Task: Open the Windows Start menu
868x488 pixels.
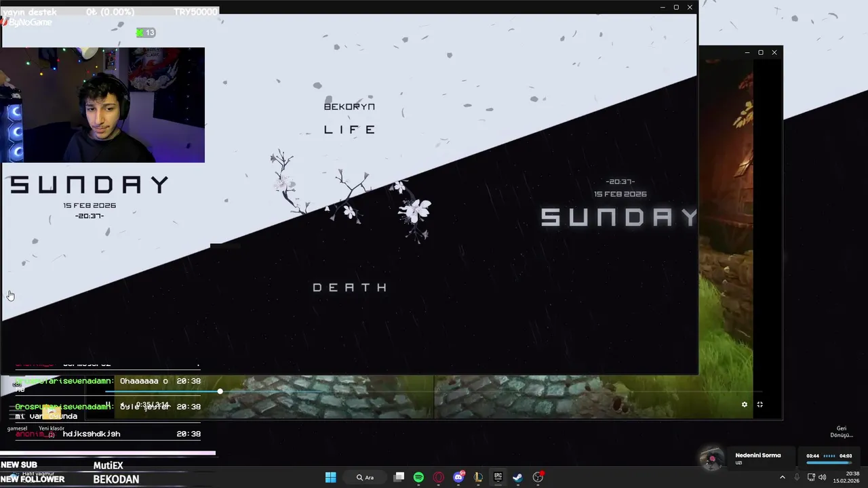Action: coord(330,477)
